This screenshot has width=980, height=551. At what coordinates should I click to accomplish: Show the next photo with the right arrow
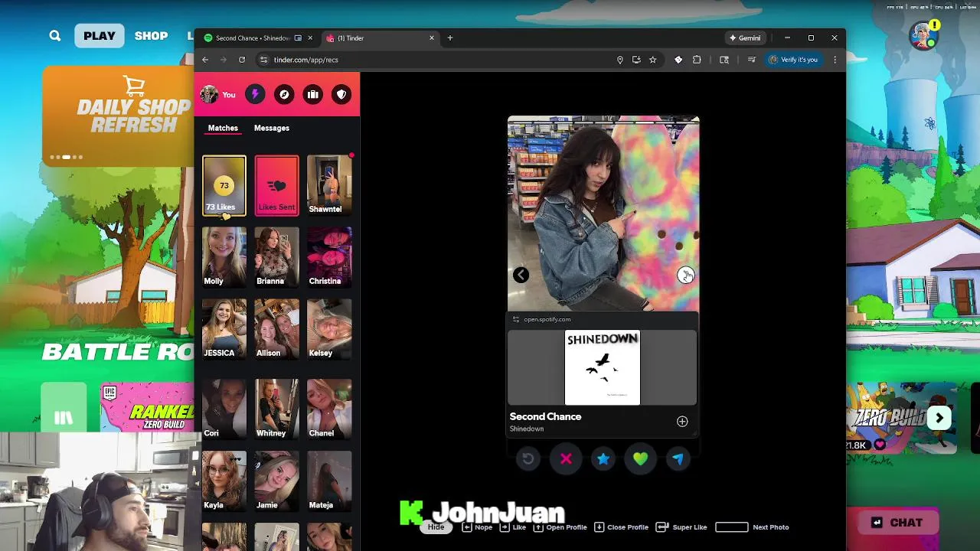point(686,275)
